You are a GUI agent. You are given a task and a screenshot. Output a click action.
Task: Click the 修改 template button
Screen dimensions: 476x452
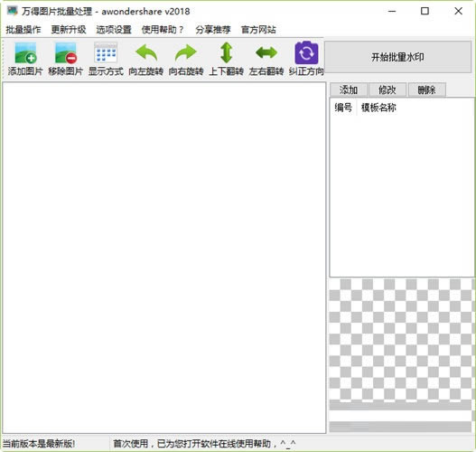tap(387, 89)
